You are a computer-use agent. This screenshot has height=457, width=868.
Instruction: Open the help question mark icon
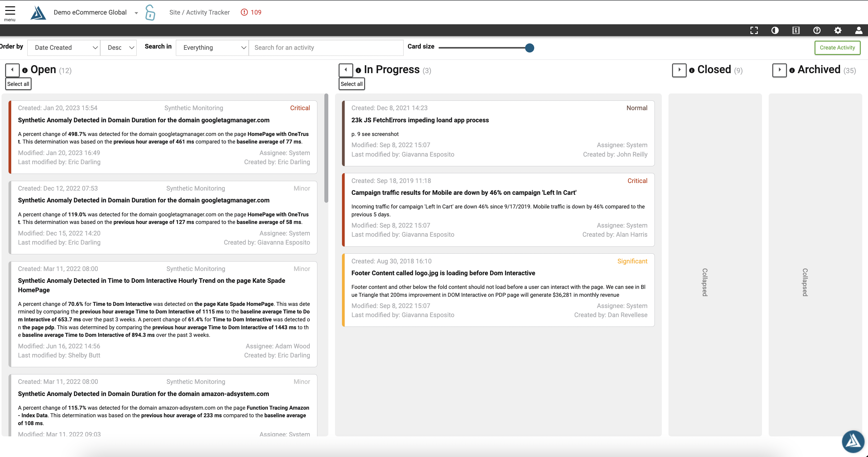[x=817, y=30]
